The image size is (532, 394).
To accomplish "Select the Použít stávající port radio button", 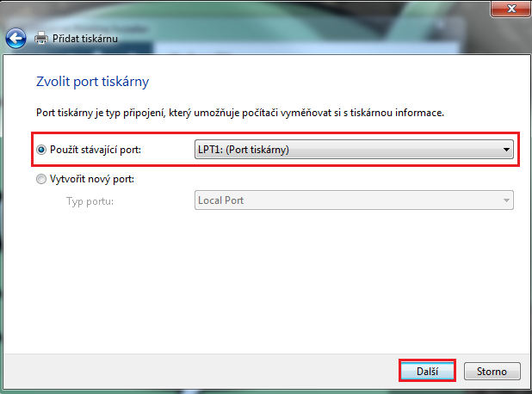I will click(x=41, y=150).
